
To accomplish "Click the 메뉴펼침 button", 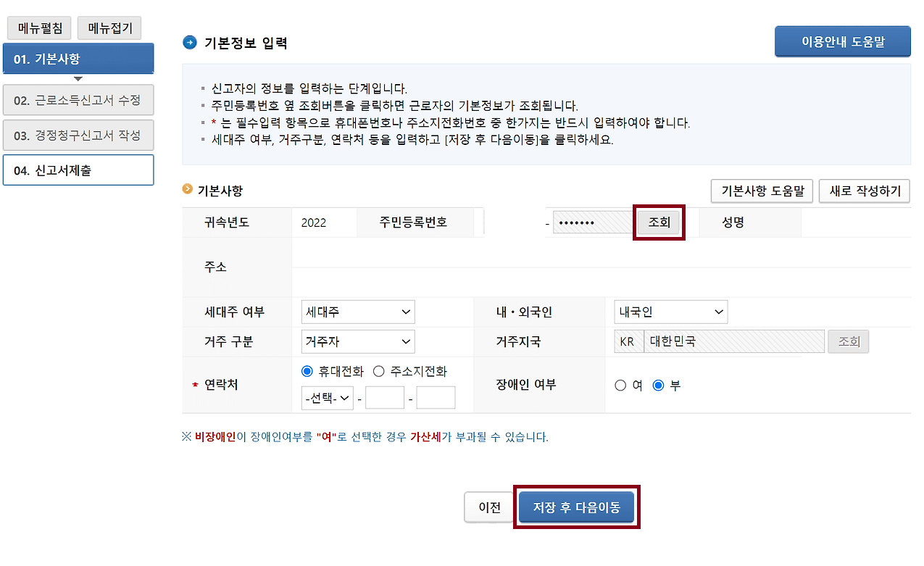I will click(40, 28).
